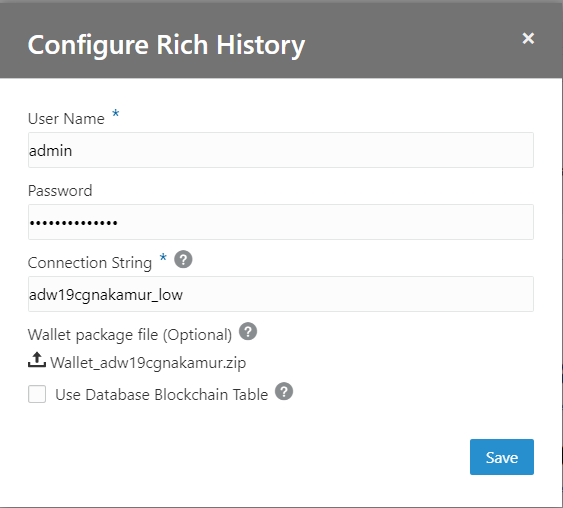The width and height of the screenshot is (563, 508).
Task: Click the User Name field label
Action: 66,119
